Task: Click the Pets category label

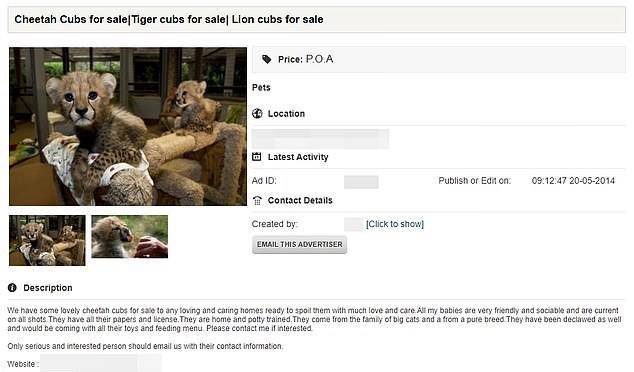Action: coord(261,87)
